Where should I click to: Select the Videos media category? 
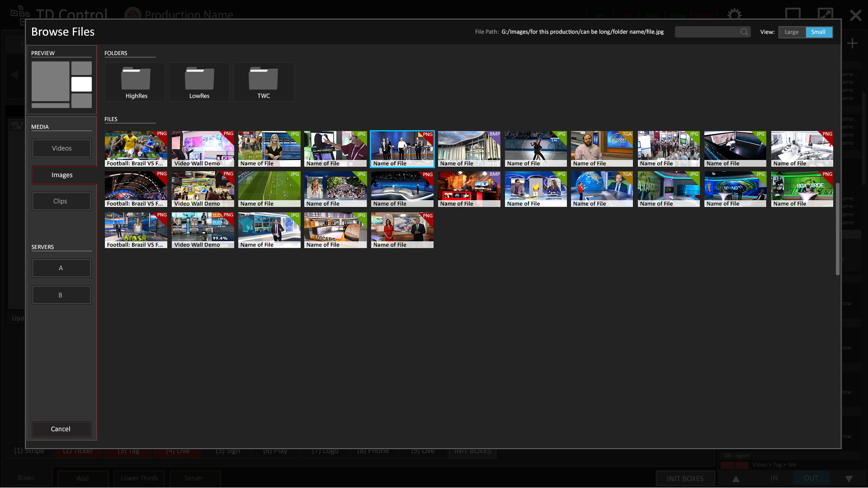point(61,148)
